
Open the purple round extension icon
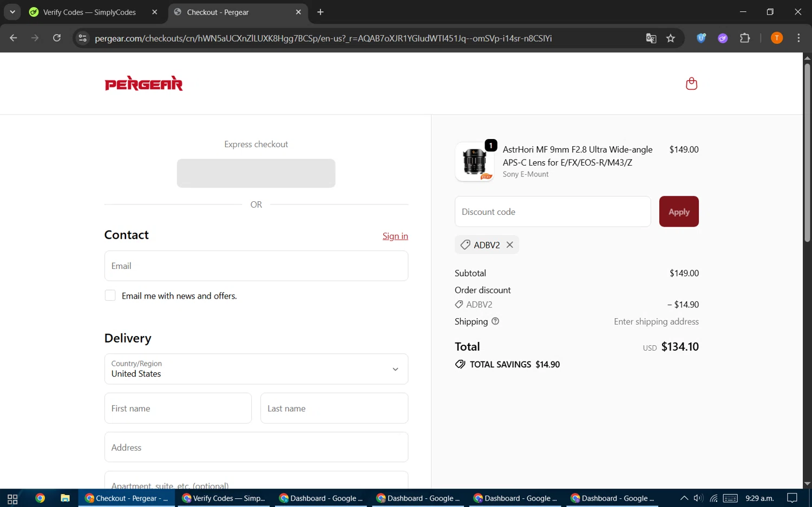tap(723, 38)
